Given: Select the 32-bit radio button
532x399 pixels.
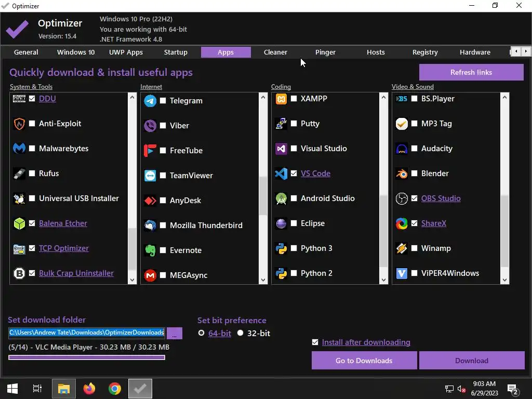Looking at the screenshot, I should coord(240,333).
